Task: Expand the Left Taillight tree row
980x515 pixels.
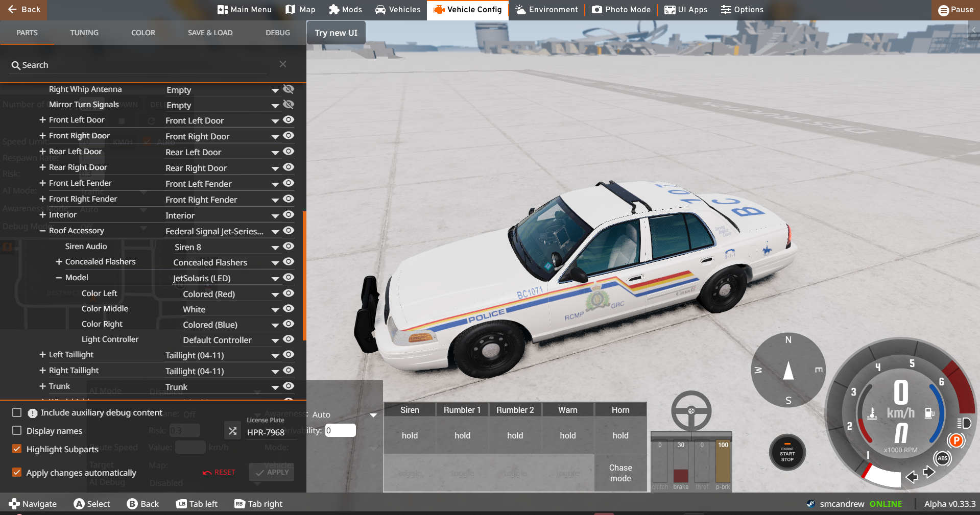Action: click(42, 355)
